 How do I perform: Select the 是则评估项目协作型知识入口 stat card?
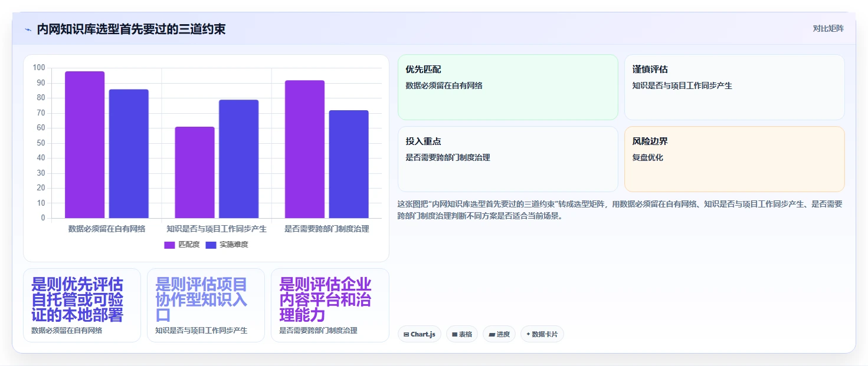point(206,305)
